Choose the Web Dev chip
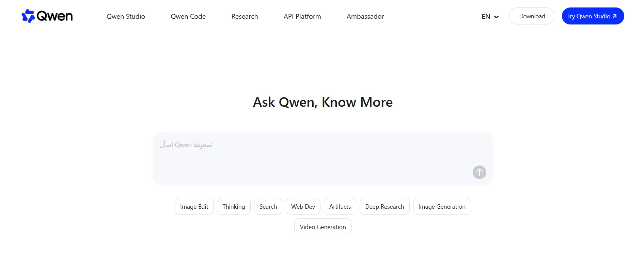 pyautogui.click(x=303, y=206)
